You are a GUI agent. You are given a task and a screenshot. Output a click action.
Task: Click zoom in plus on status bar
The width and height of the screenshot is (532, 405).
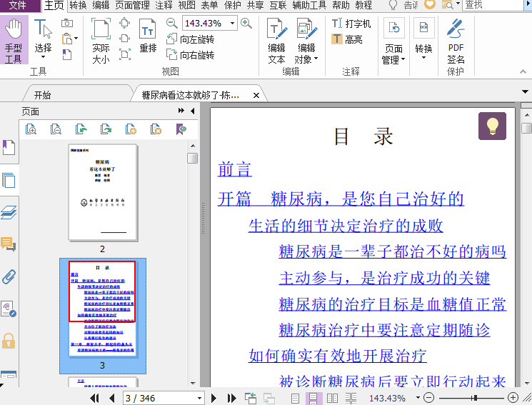pos(513,398)
